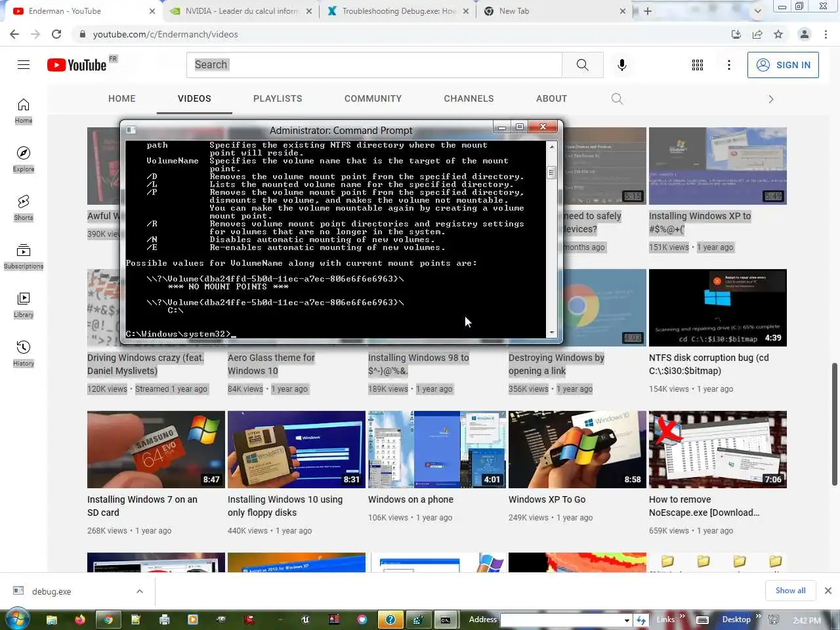This screenshot has width=840, height=630.
Task: Open 'Windows on a phone' video title
Action: click(411, 499)
